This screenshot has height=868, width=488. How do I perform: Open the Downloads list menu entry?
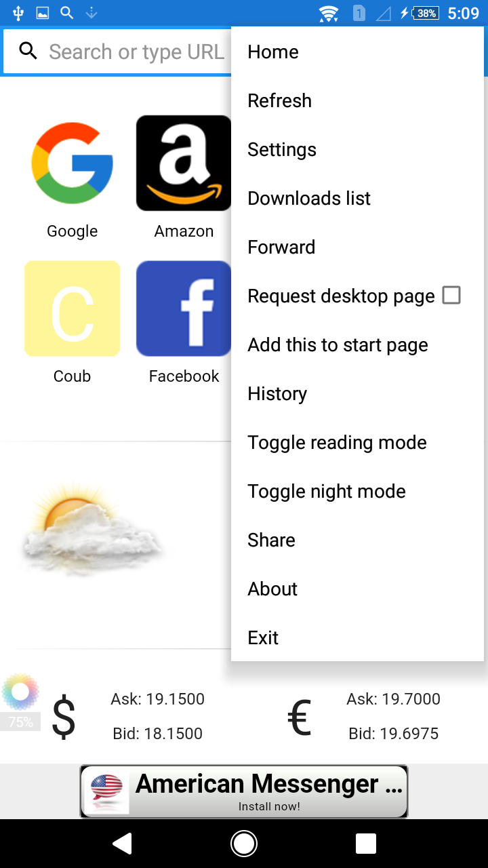pos(309,199)
